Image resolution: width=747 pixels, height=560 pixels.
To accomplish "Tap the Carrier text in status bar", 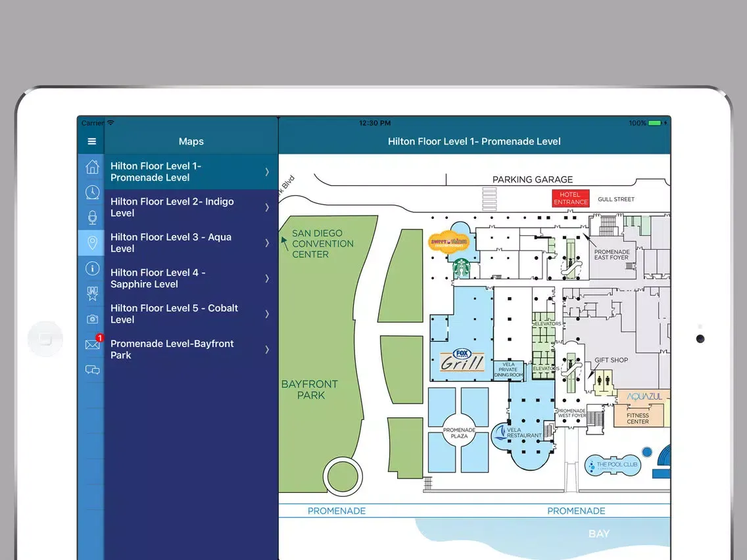I will click(x=93, y=123).
